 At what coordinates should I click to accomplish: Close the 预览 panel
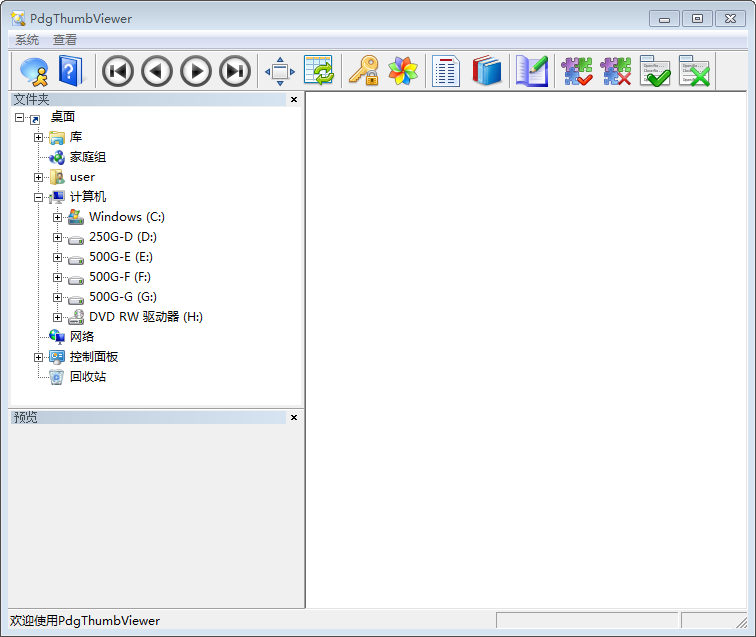294,417
